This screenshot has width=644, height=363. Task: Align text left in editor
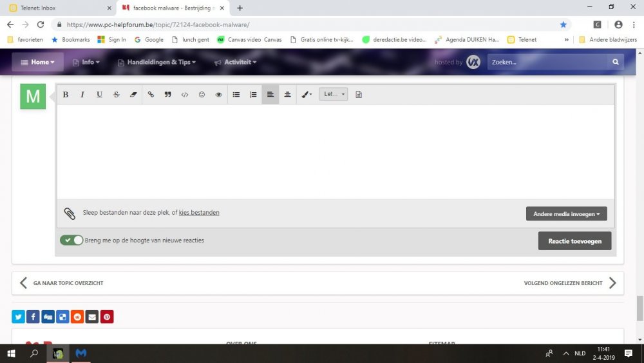pos(270,95)
